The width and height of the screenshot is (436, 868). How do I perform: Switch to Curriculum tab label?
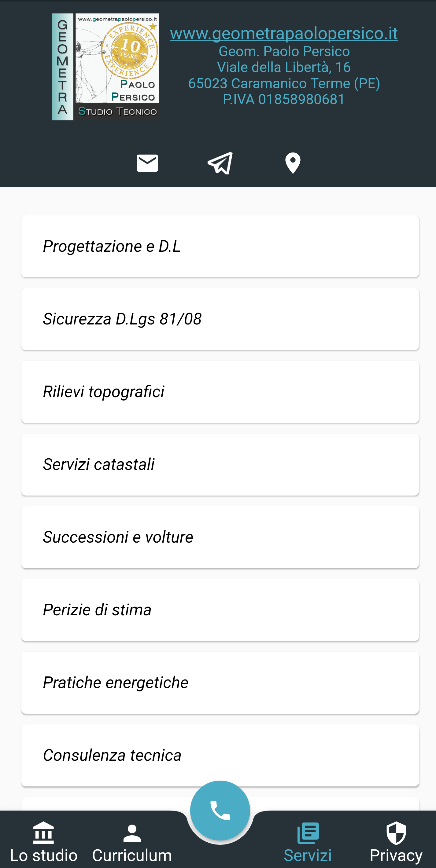(x=132, y=855)
